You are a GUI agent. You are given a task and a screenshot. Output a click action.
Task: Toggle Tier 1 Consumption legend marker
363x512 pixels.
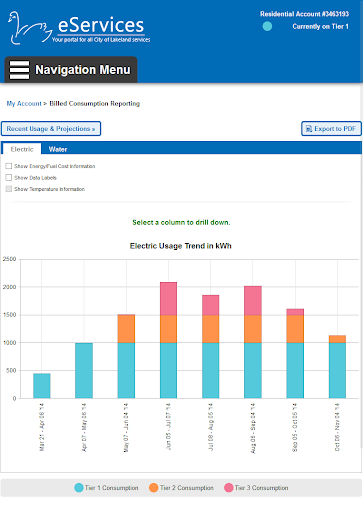79,488
